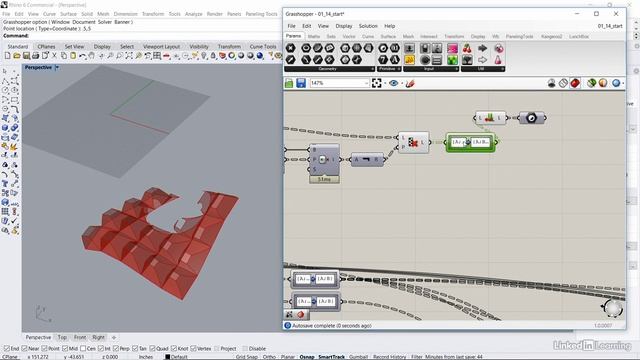This screenshot has height=360, width=640.
Task: Expand the Geometry group panel
Action: click(x=372, y=69)
